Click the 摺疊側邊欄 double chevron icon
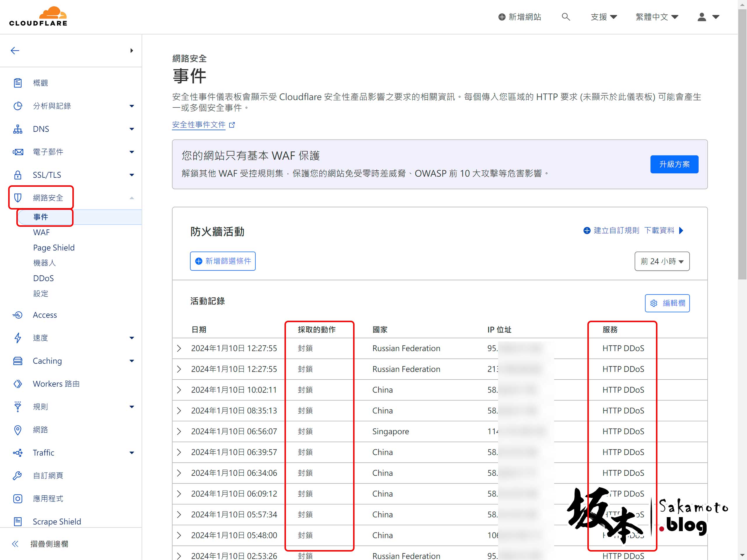This screenshot has width=747, height=560. pos(15,544)
